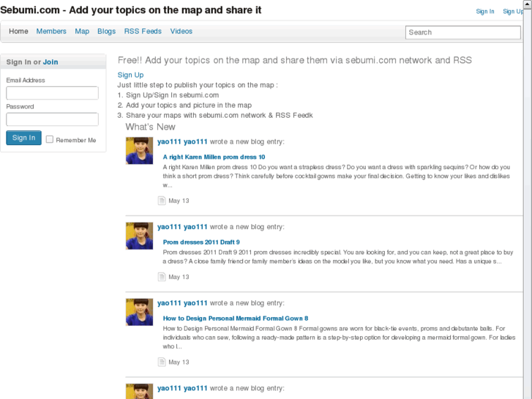
Task: Click into the Password field
Action: (53, 119)
